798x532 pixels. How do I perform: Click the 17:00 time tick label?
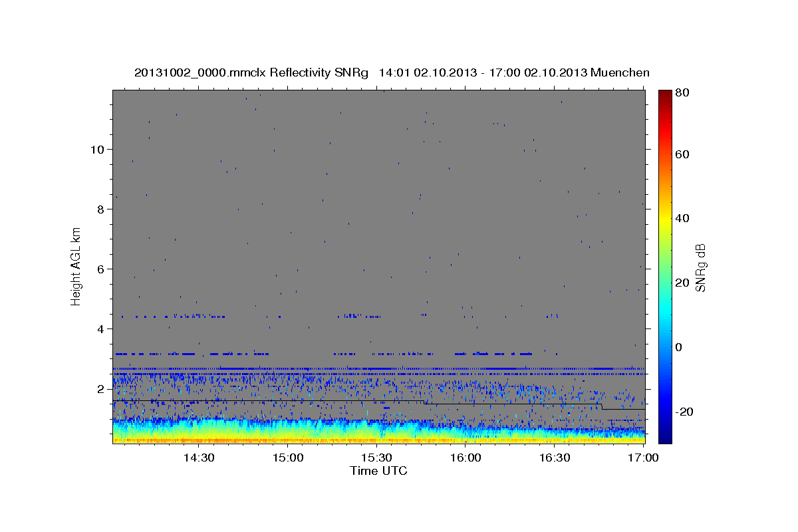pyautogui.click(x=643, y=458)
